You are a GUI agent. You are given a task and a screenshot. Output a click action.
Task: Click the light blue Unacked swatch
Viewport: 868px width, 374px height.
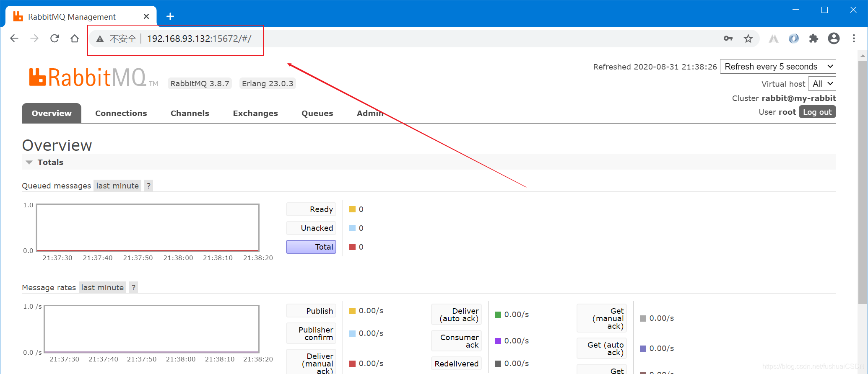click(x=353, y=228)
